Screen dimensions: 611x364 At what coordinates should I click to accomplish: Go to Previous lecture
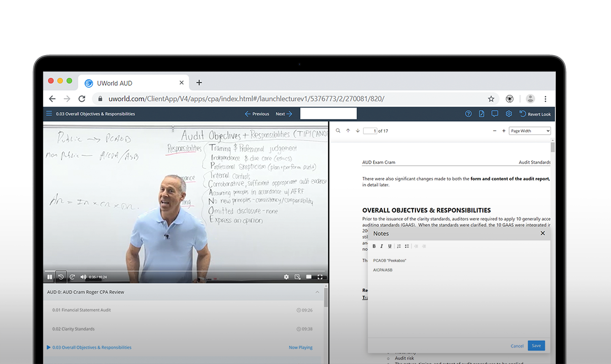257,114
